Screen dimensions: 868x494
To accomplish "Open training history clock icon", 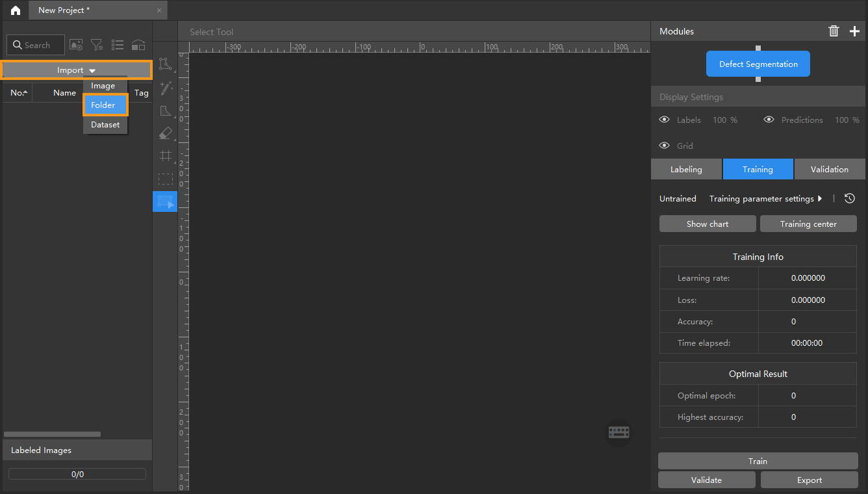I will pos(849,198).
